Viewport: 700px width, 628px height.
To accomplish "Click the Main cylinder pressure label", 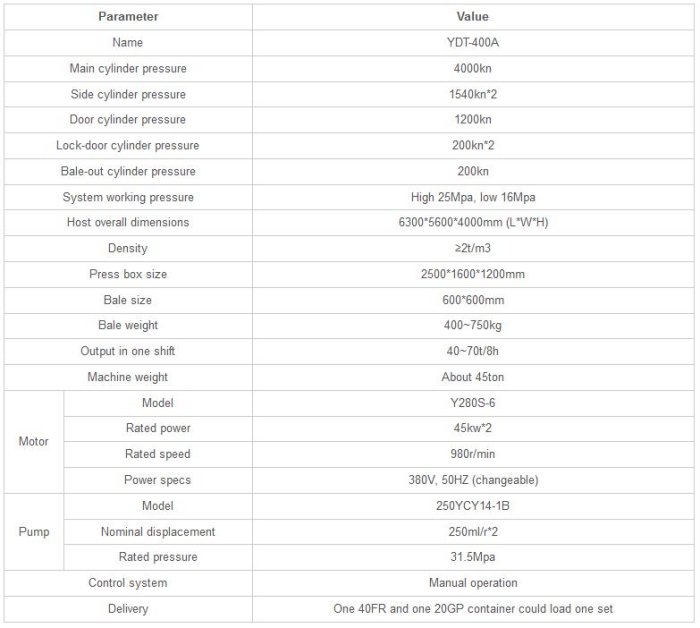I will tap(127, 69).
